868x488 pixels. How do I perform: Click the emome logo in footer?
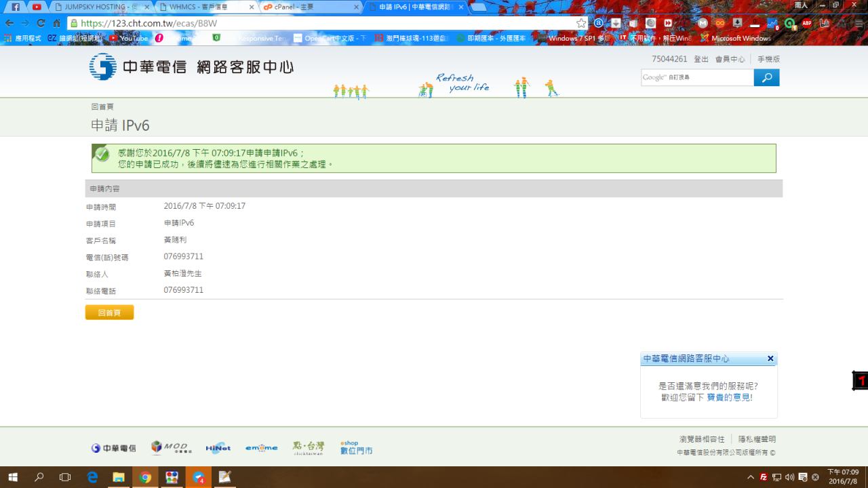coord(261,448)
